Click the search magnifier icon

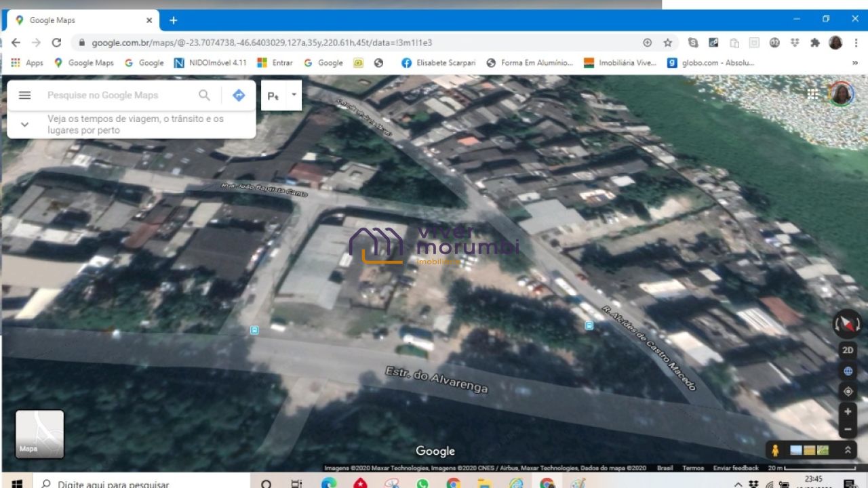[x=204, y=96]
